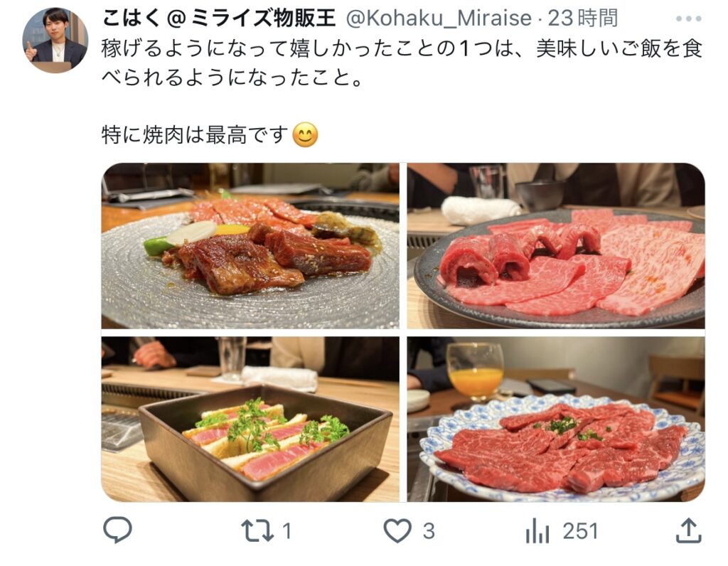Open the raw marbled beef platter photo
This screenshot has height=566, width=728.
click(x=556, y=246)
